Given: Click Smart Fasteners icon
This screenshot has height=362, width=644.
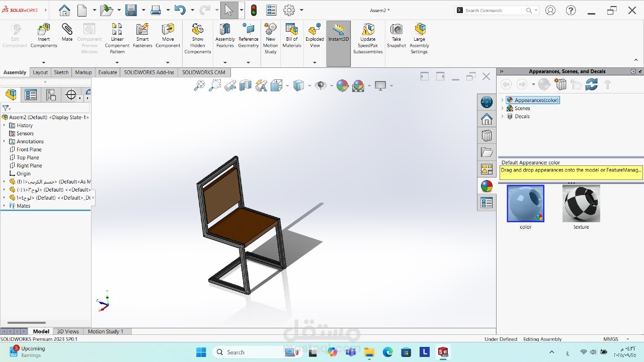Looking at the screenshot, I should tap(142, 36).
